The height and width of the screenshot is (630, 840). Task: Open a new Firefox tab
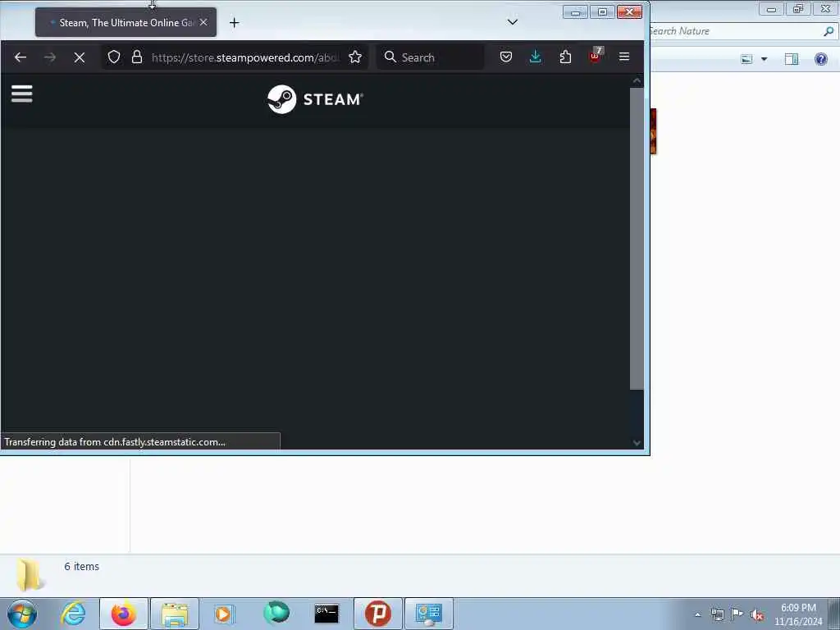click(234, 22)
